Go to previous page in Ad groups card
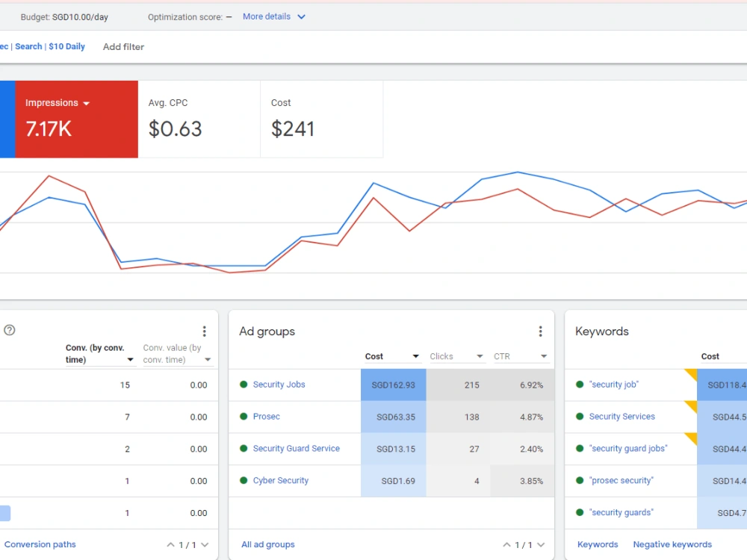747x560 pixels. [x=506, y=545]
